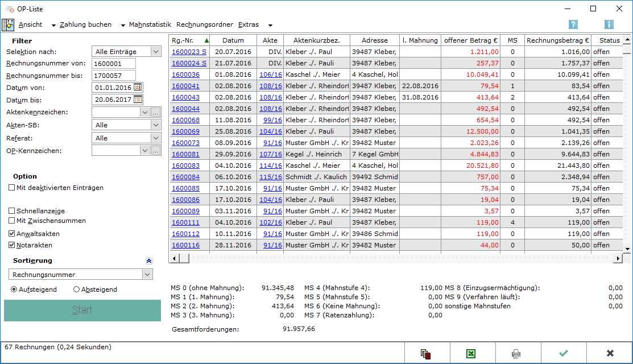Open invoice link 1600083
Screen dimensions: 633x364
click(x=186, y=166)
